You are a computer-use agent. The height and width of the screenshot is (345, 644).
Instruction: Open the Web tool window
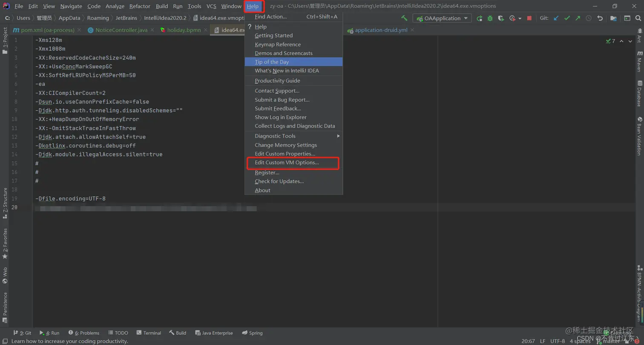click(x=5, y=275)
